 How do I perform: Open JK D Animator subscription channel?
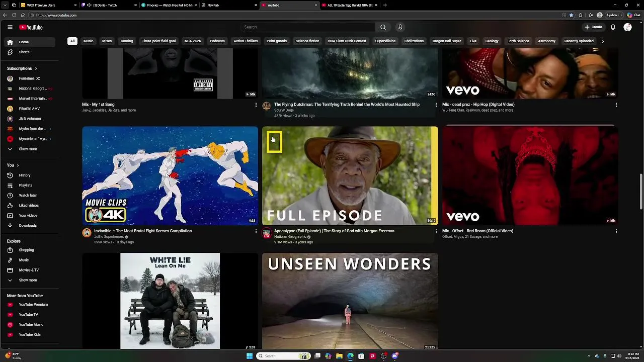(x=30, y=119)
